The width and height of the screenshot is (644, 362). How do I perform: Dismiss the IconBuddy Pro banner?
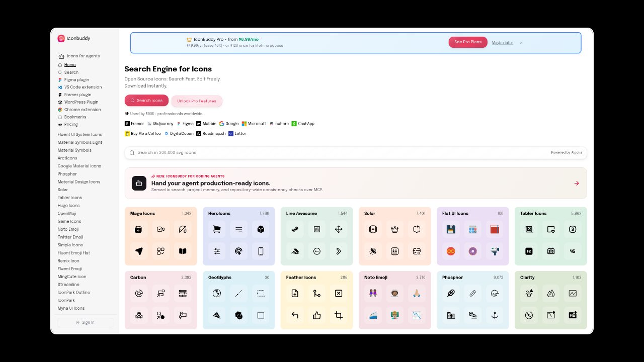521,43
